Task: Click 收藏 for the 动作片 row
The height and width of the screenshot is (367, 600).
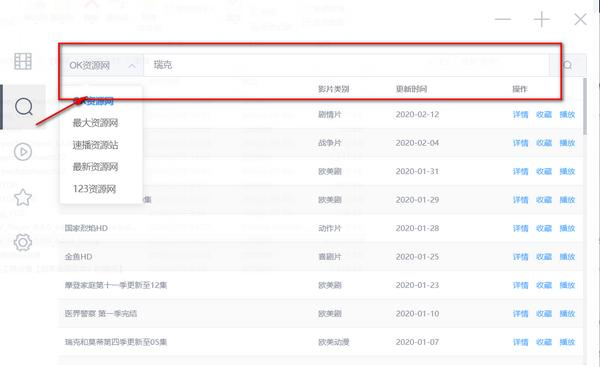Action: [x=544, y=228]
